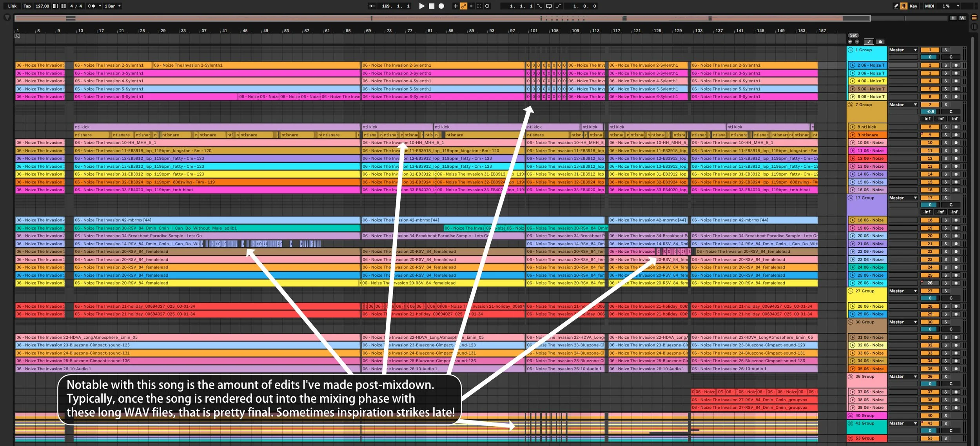Toggle the Key map mode switch

click(913, 6)
